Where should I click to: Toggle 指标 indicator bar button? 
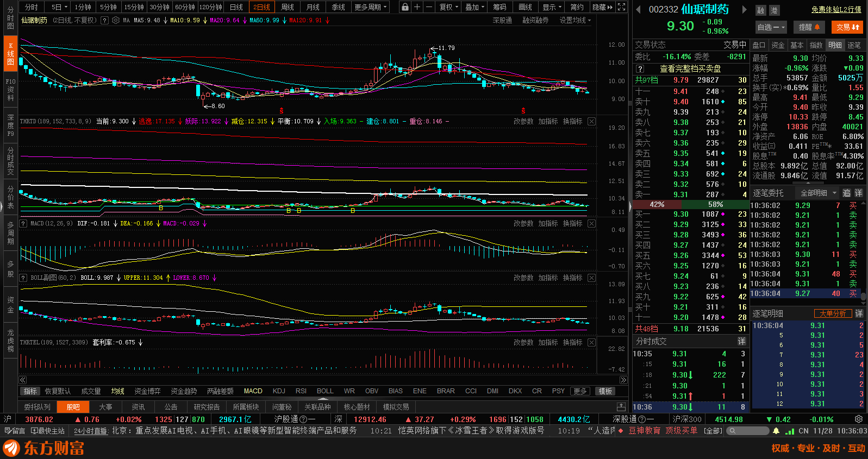[30, 391]
